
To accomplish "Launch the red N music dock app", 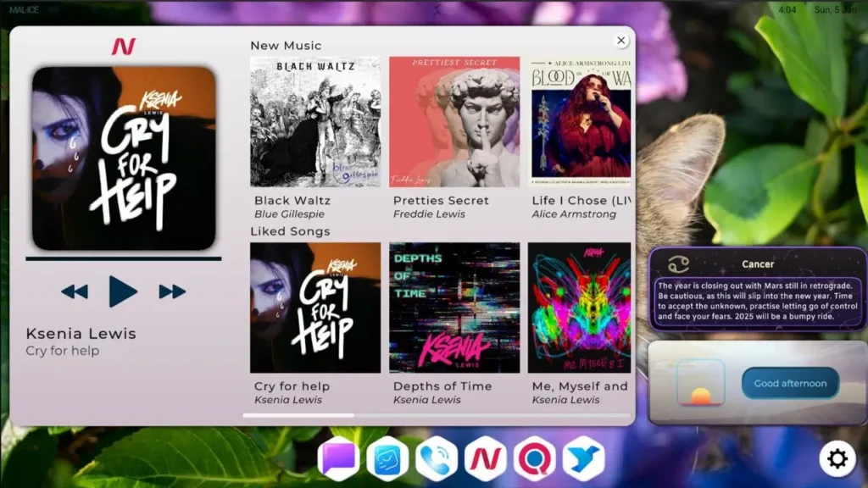I will point(485,458).
